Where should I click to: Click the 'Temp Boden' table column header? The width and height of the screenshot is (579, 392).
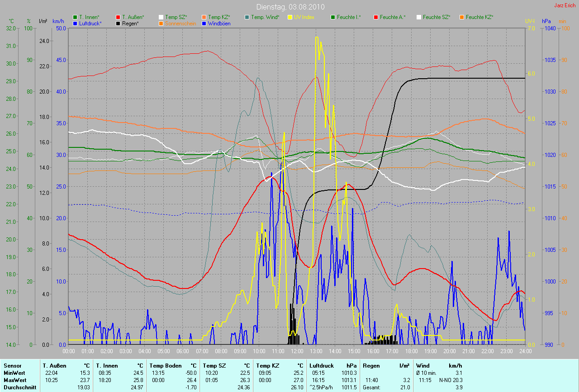(x=166, y=366)
